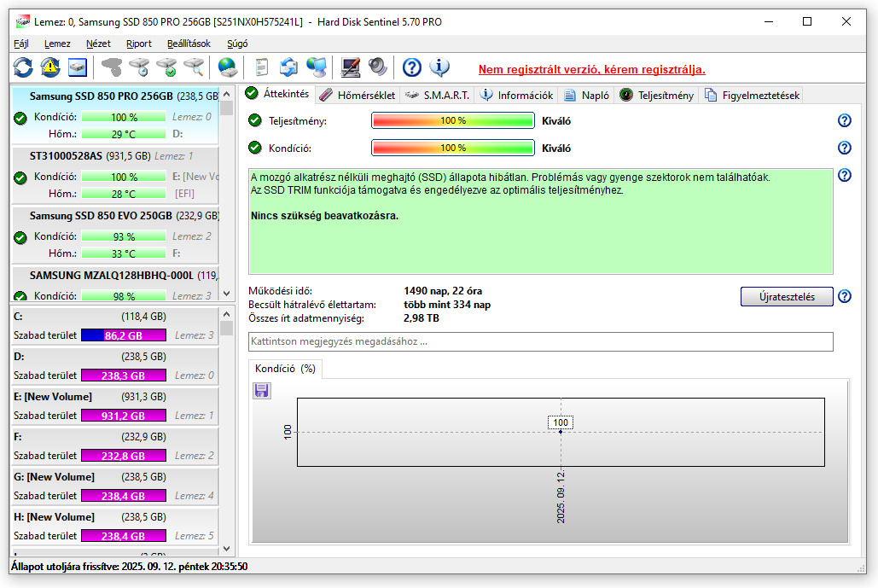Open the Riport menu
878x588 pixels.
click(139, 44)
